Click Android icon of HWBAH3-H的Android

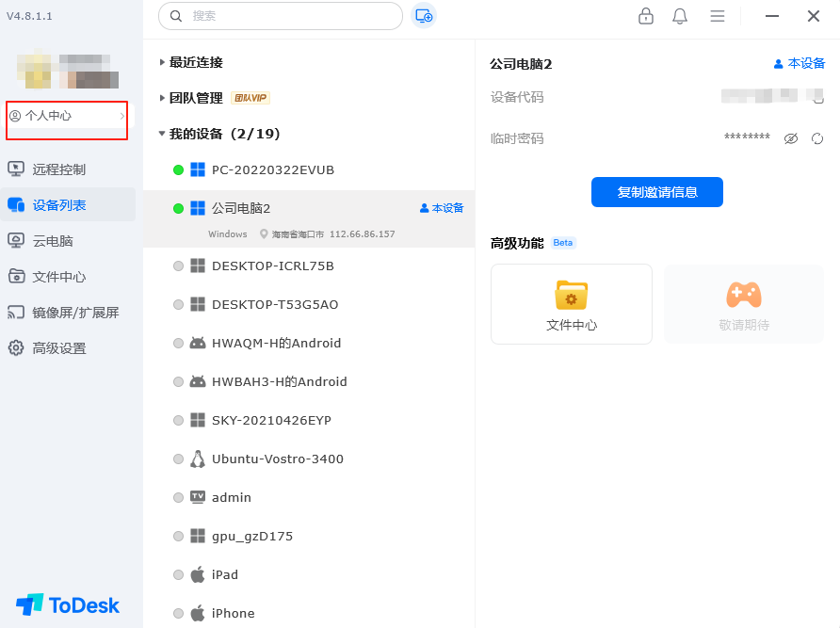198,381
